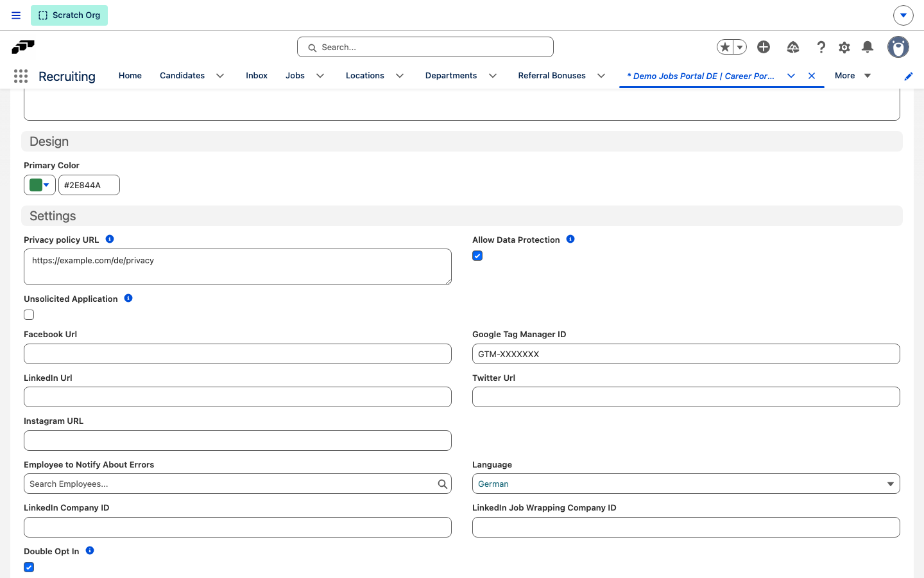Switch to the Candidates tab
This screenshot has height=578, width=924.
tap(182, 76)
